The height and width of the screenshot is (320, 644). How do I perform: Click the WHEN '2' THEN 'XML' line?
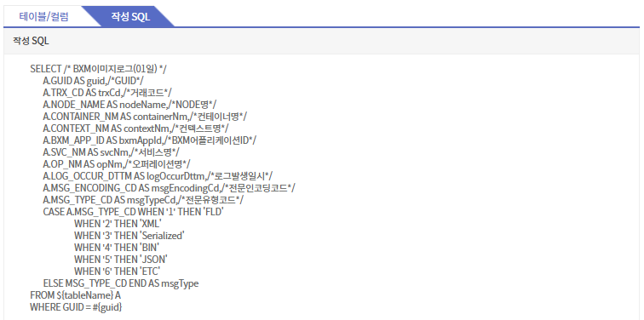click(x=118, y=224)
